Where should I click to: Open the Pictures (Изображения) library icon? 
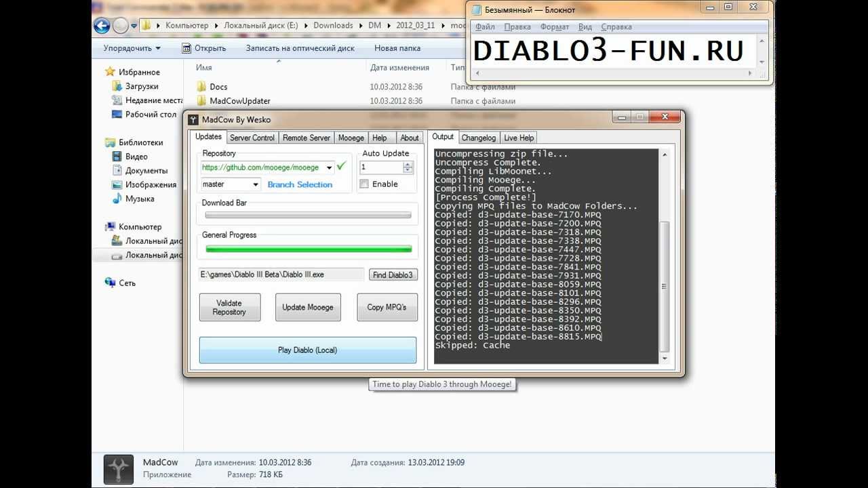pos(117,184)
